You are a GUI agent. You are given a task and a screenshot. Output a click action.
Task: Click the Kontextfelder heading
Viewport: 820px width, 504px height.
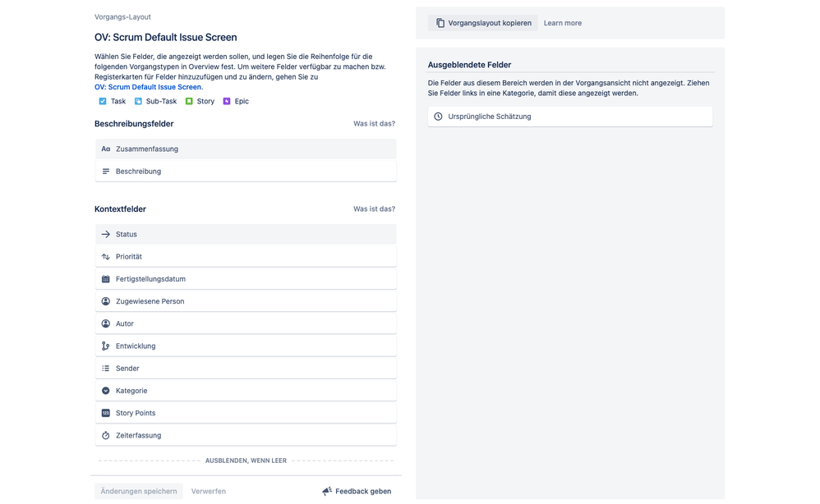click(120, 209)
